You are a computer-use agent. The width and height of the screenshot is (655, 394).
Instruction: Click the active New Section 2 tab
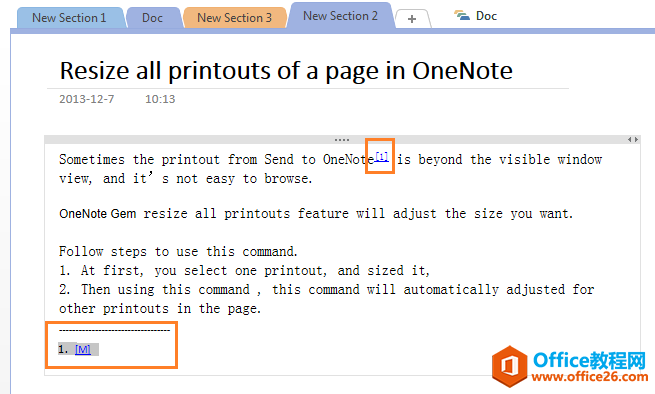(x=340, y=16)
